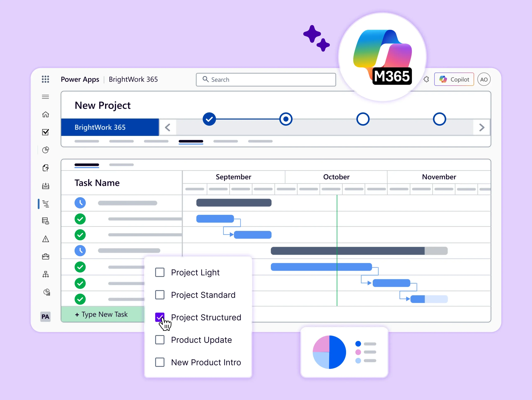The image size is (532, 400).
Task: Check the Project Light checkbox
Action: [x=160, y=272]
